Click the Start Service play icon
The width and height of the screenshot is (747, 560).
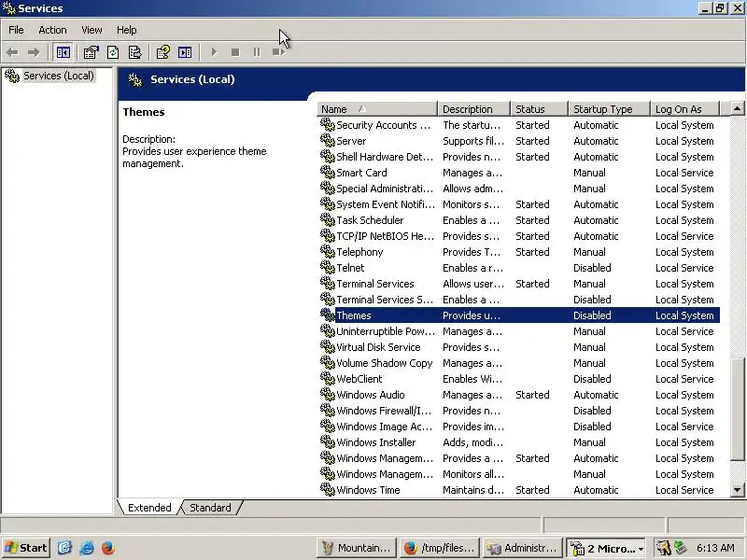click(214, 52)
